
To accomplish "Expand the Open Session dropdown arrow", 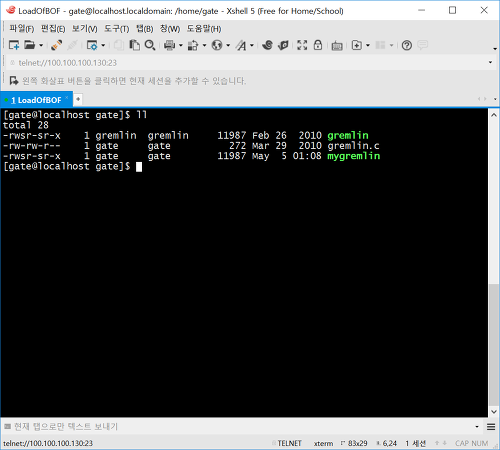I will (x=41, y=45).
